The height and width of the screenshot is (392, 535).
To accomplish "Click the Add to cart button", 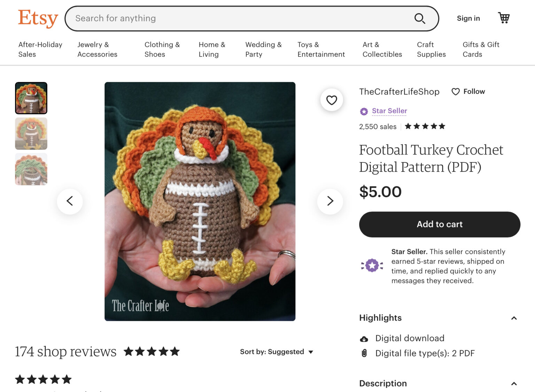I will 439,224.
